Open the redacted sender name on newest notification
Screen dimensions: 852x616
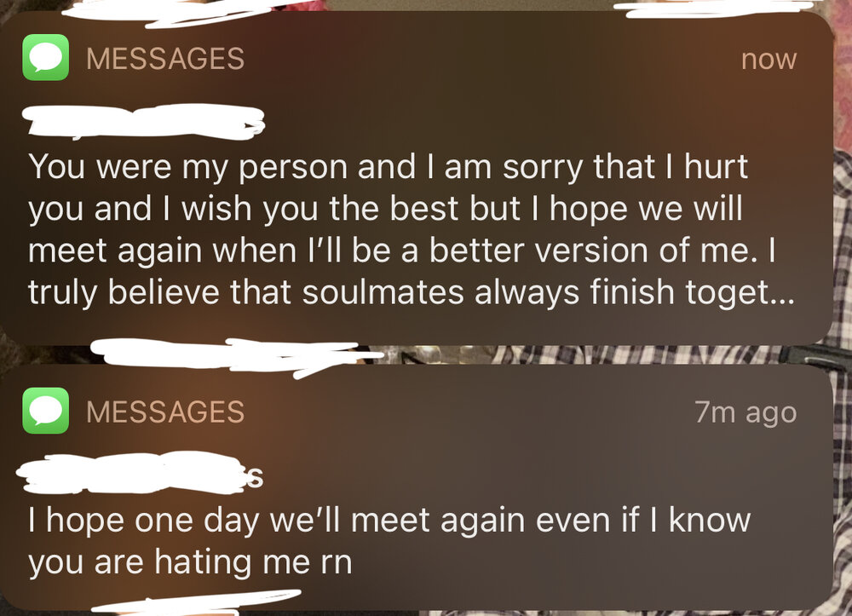point(143,121)
